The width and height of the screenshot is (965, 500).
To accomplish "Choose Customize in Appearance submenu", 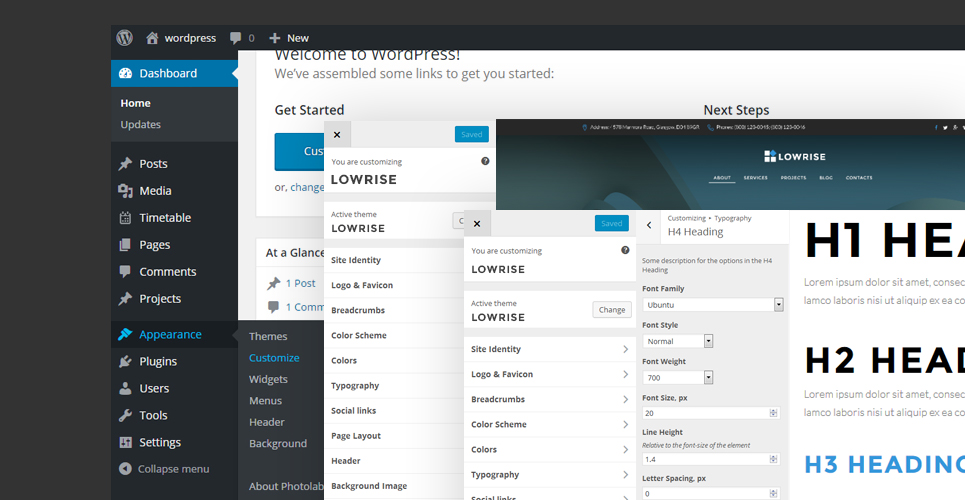I will [274, 358].
